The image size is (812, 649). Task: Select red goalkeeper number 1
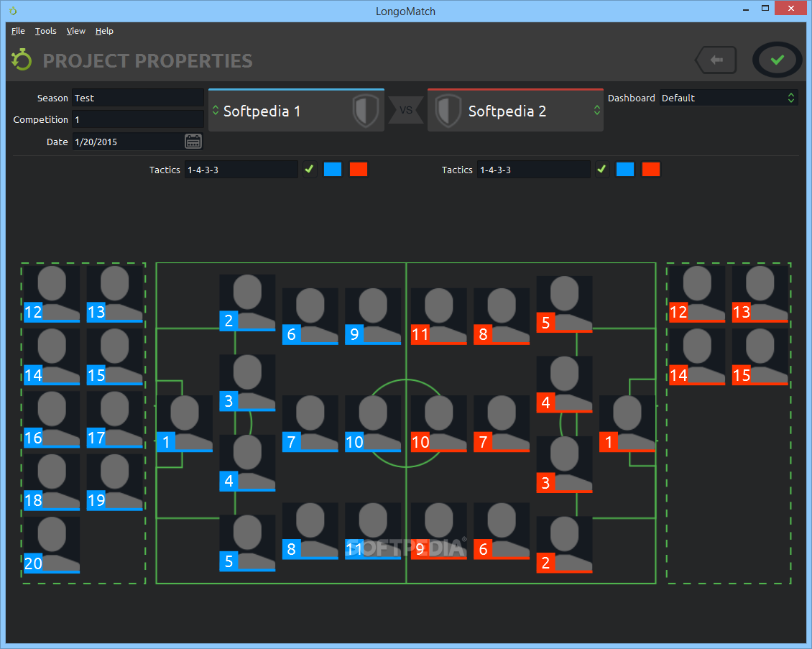627,424
